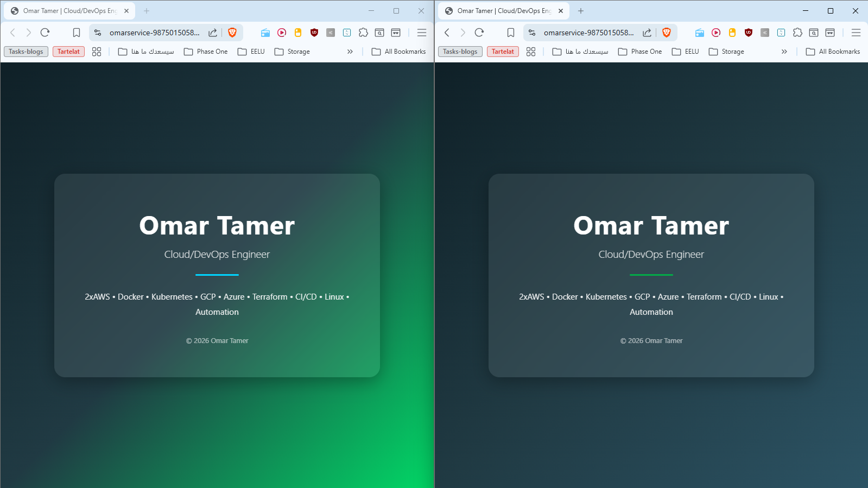This screenshot has height=488, width=868.
Task: Open a new tab in the right window
Action: (581, 11)
